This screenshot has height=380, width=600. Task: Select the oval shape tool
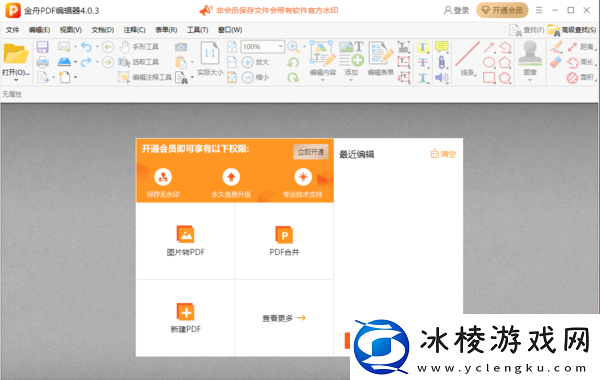[489, 62]
